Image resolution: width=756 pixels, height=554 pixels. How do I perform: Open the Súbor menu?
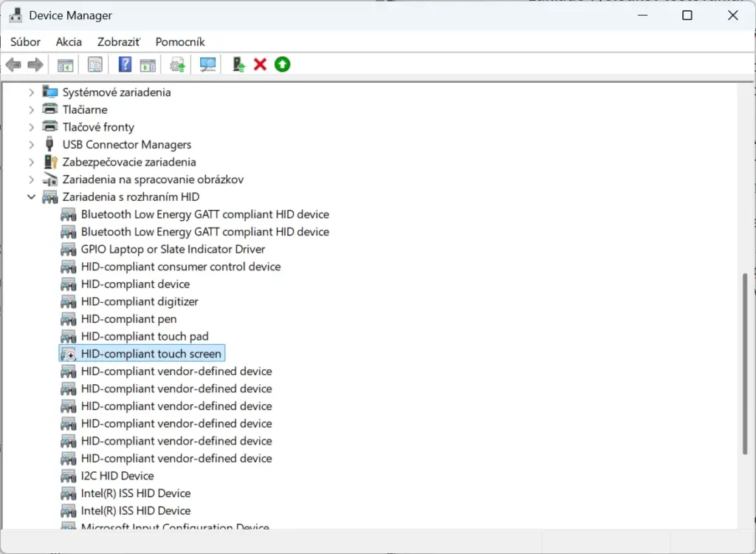pyautogui.click(x=26, y=42)
